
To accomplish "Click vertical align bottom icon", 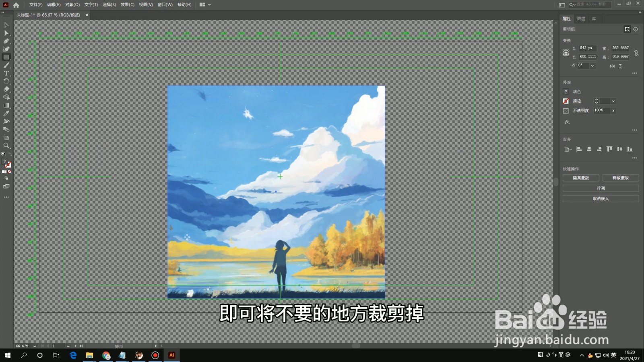I will point(630,149).
